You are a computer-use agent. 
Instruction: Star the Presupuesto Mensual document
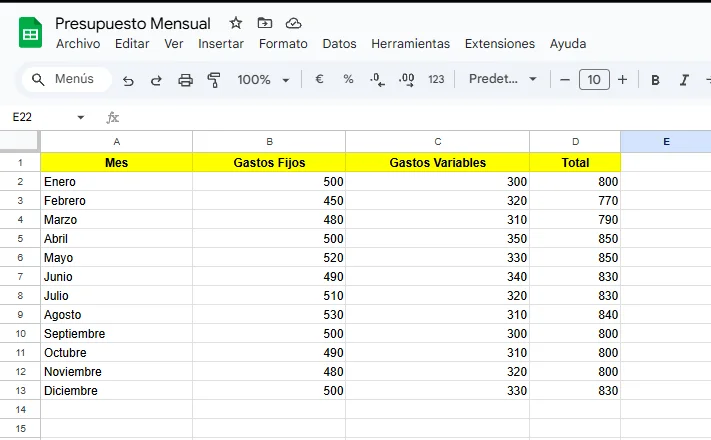[x=236, y=23]
